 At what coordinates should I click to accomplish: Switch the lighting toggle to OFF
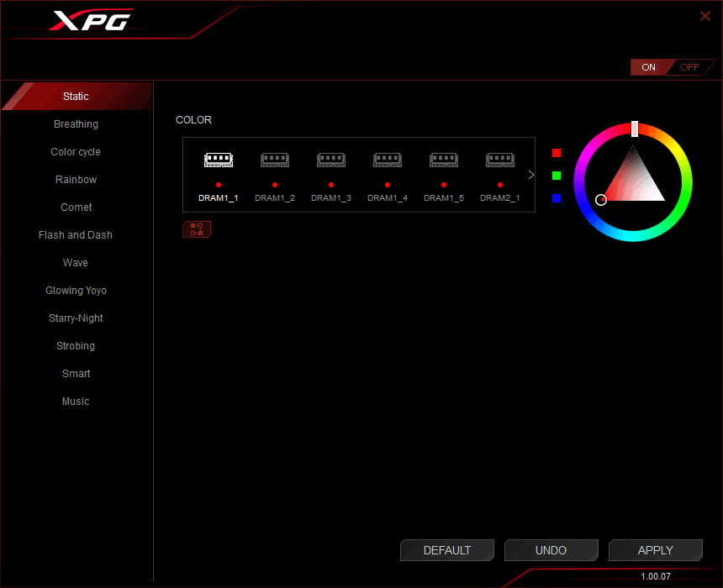tap(689, 67)
